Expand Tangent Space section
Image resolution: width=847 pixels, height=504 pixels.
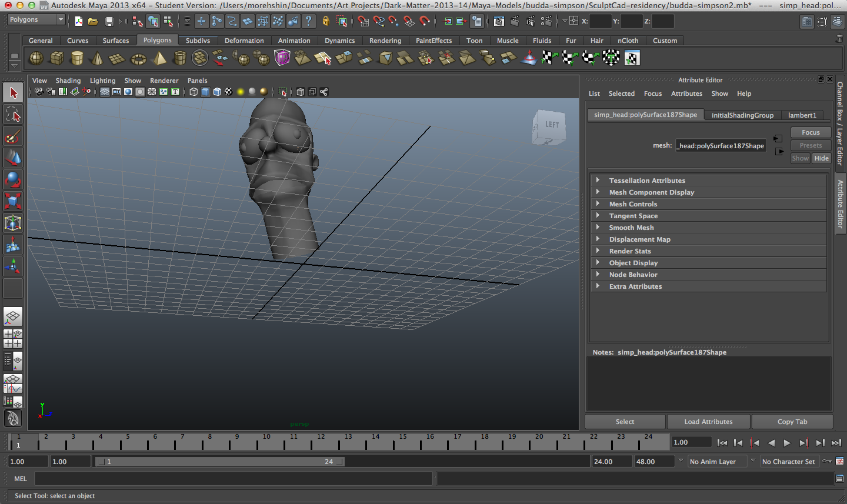click(x=708, y=216)
